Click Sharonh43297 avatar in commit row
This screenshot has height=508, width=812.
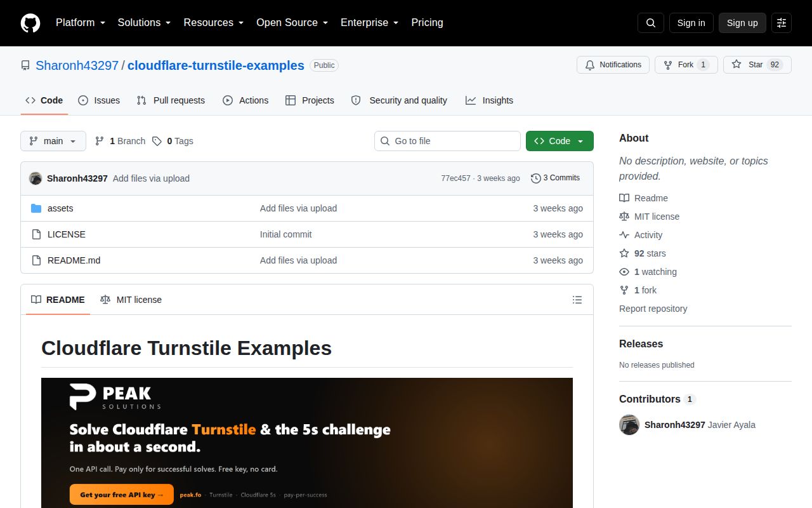36,178
